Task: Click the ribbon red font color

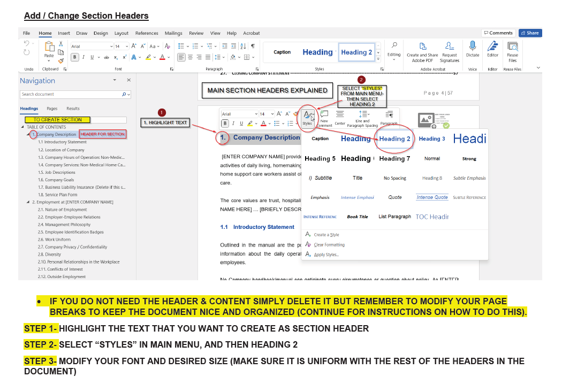Action: pyautogui.click(x=162, y=57)
